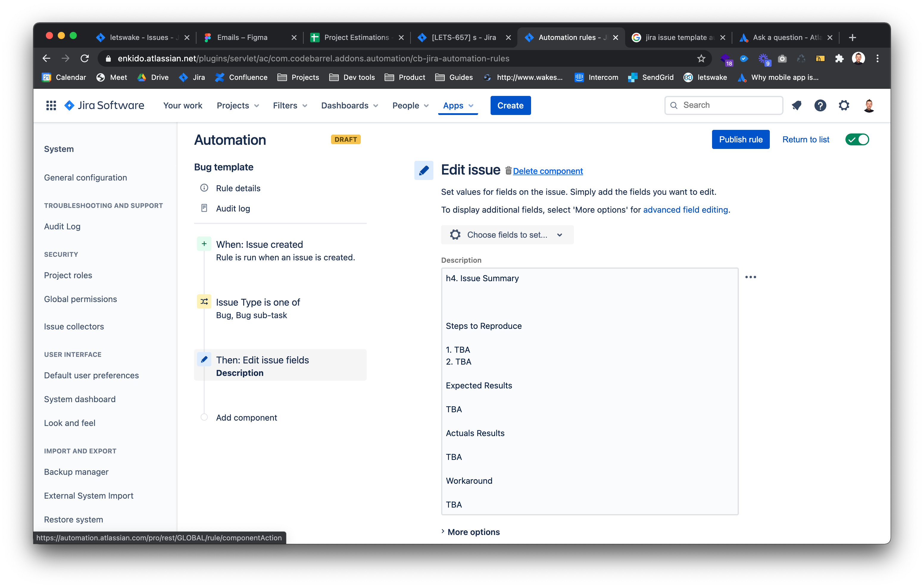Image resolution: width=924 pixels, height=588 pixels.
Task: Open the help question mark icon
Action: [820, 105]
